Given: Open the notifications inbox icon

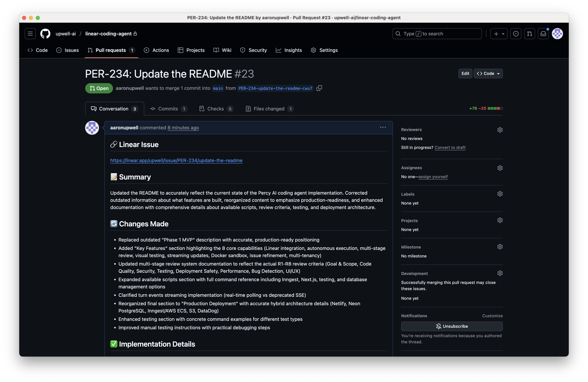Looking at the screenshot, I should 543,34.
